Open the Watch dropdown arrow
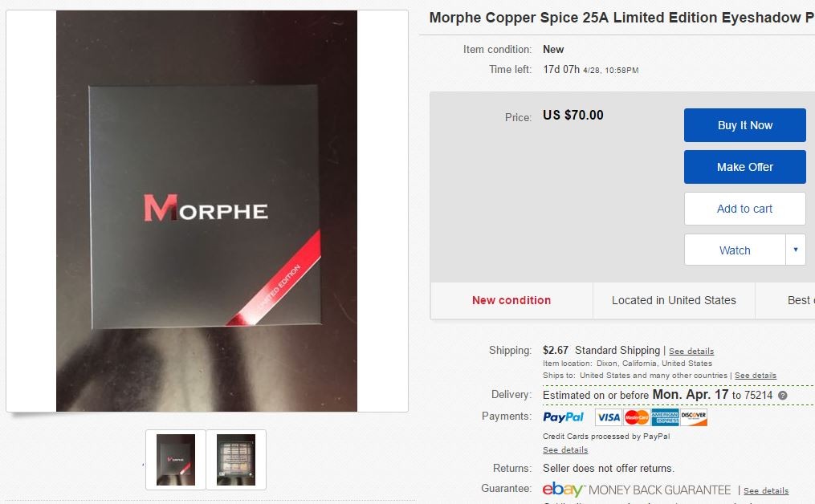This screenshot has width=815, height=504. tap(795, 250)
